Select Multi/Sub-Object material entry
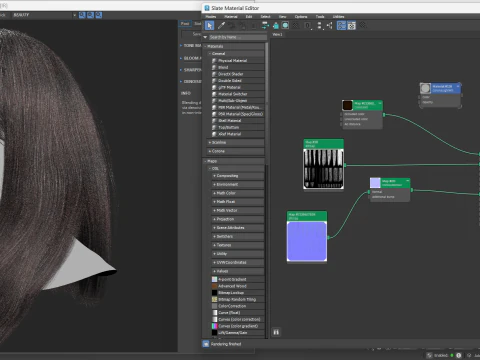 238,101
